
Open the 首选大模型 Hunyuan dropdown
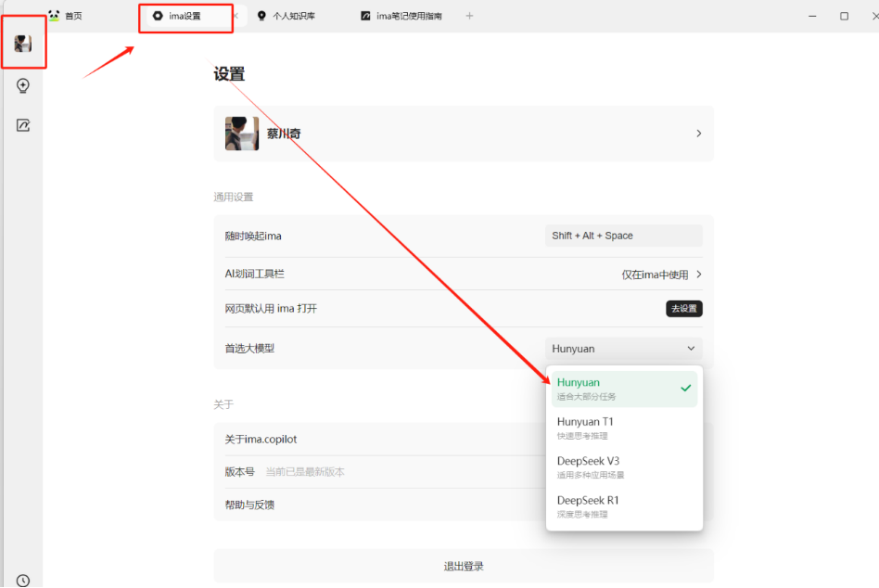pyautogui.click(x=623, y=348)
